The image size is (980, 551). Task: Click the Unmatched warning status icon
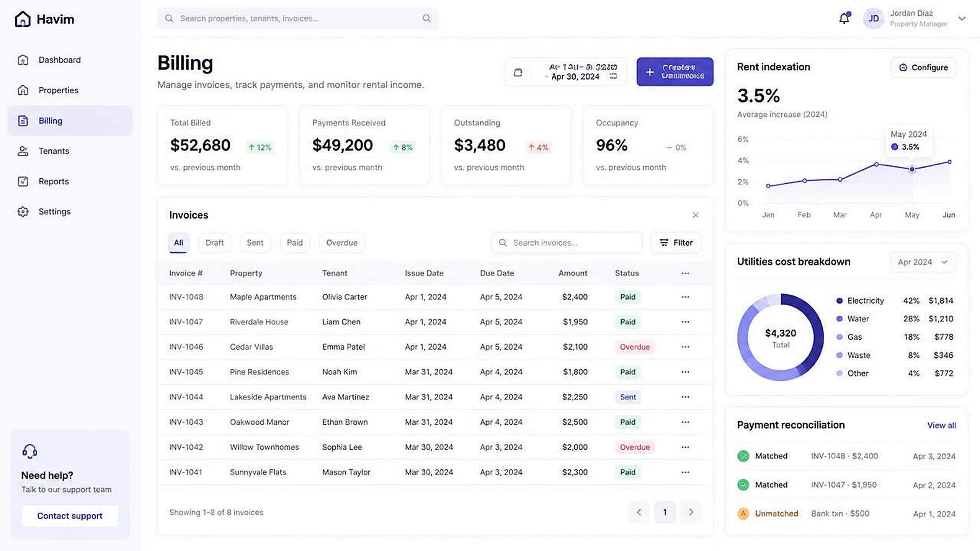[743, 514]
